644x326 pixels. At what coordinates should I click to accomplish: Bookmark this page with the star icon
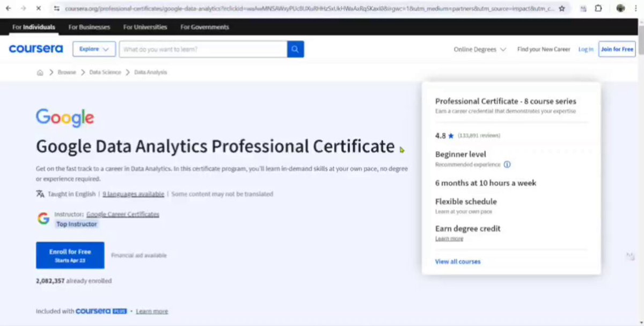point(562,9)
